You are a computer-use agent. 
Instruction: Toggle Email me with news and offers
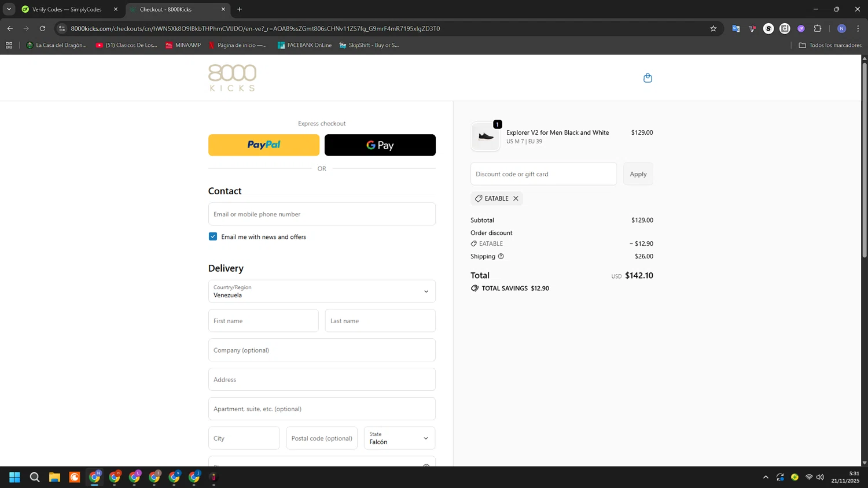213,236
